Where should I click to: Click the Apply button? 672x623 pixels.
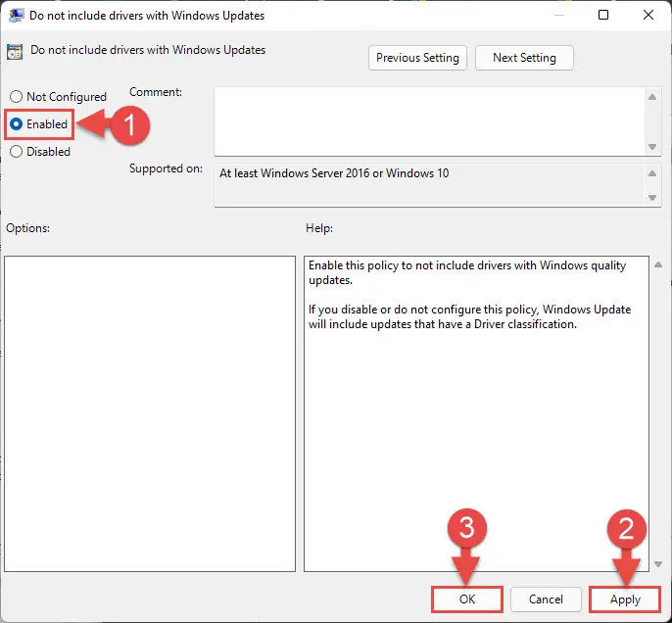pos(625,599)
